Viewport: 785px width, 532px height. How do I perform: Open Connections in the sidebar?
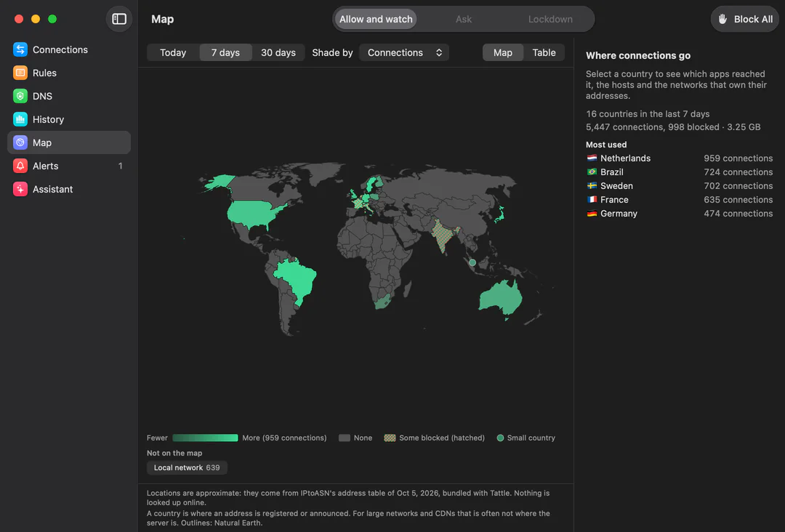point(69,49)
